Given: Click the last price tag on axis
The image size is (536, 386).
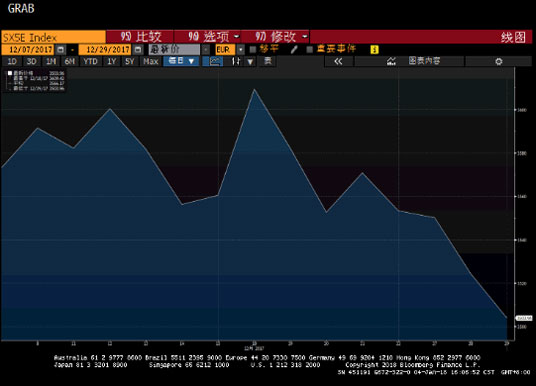Looking at the screenshot, I should pyautogui.click(x=524, y=318).
